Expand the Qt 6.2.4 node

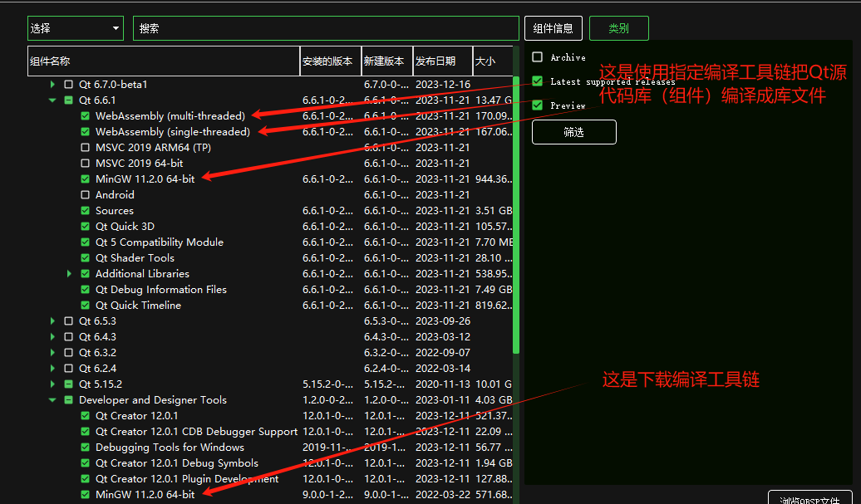pos(52,369)
